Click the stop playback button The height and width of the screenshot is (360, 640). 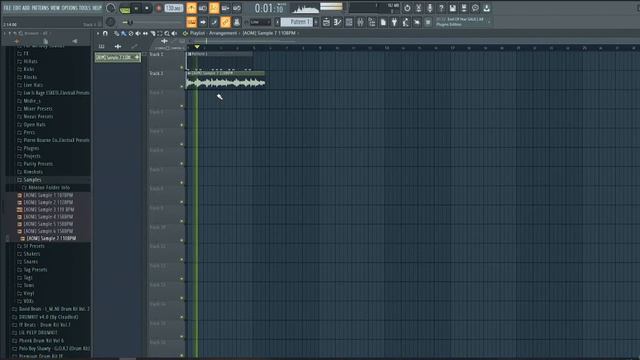(147, 8)
